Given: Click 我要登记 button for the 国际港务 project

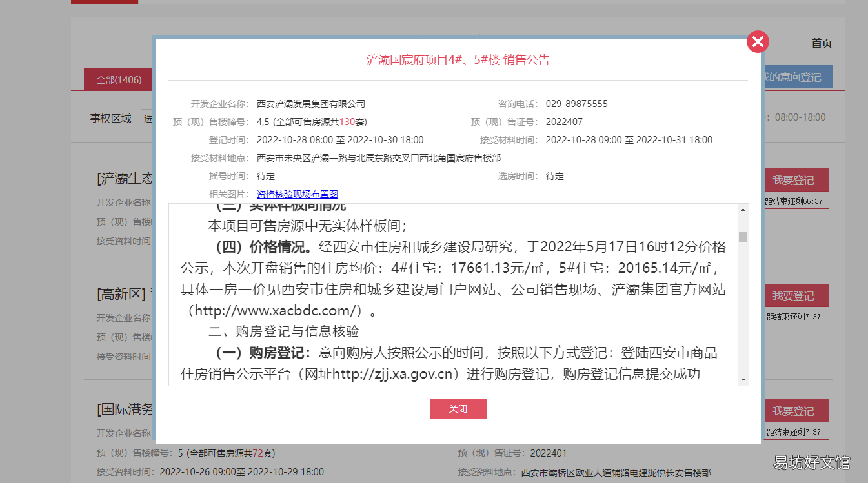Looking at the screenshot, I should coord(793,411).
